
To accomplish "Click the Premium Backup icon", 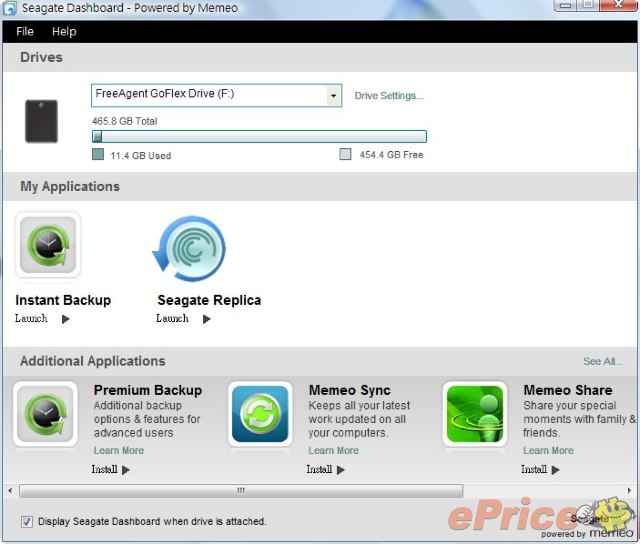I will [x=45, y=414].
